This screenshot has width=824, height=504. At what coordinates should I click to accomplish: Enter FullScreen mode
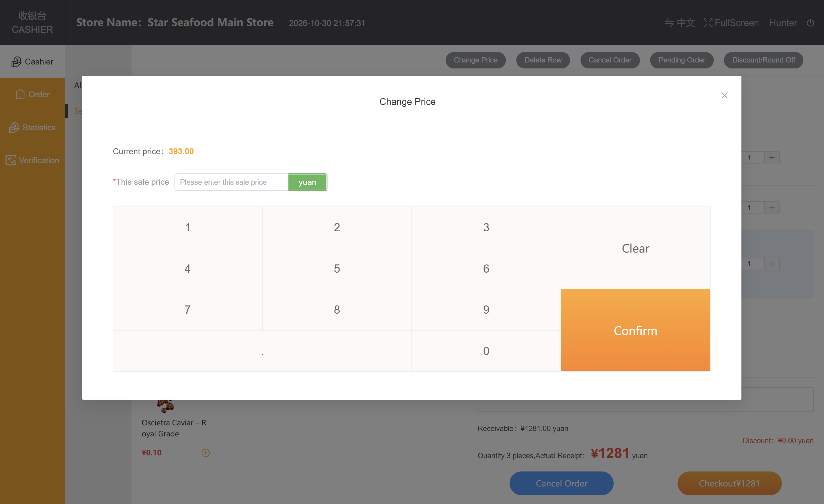(731, 23)
